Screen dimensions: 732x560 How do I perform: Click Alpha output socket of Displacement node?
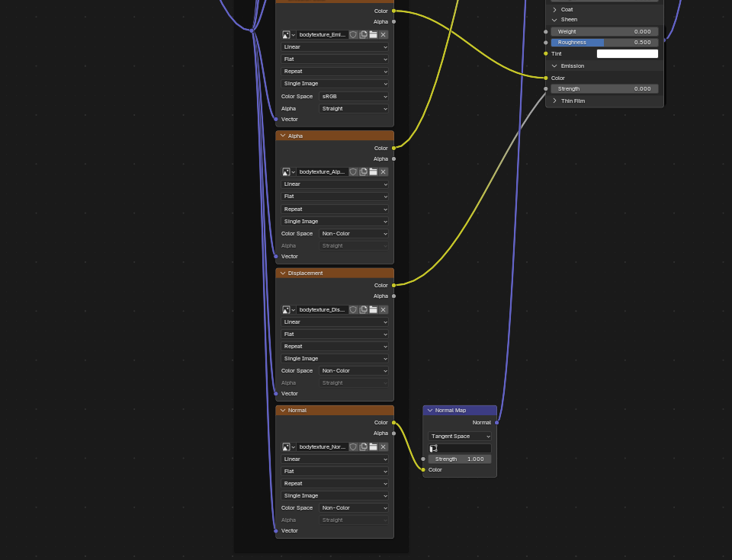[x=394, y=296]
